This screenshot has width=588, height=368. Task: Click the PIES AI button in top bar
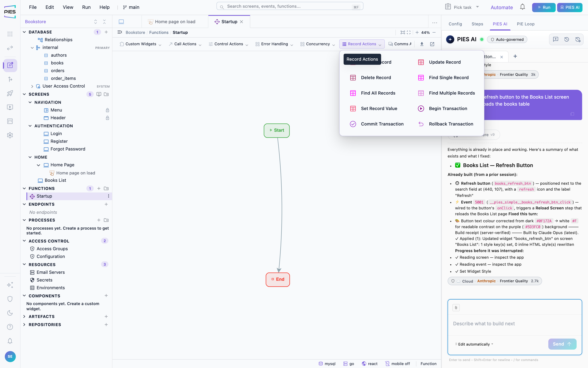(570, 7)
